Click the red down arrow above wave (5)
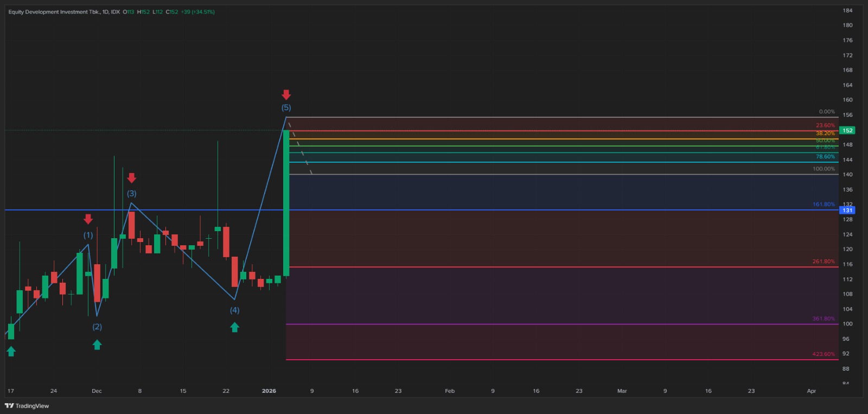Screen dimensions: 868x414 [286, 95]
